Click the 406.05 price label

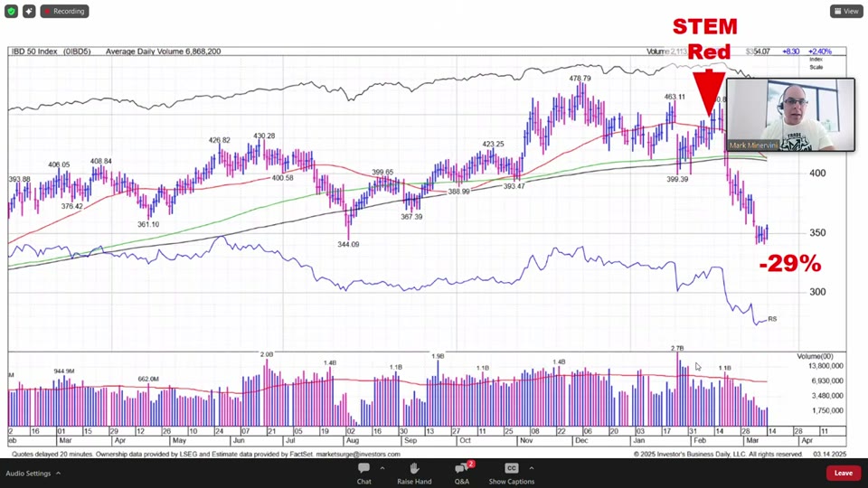tap(59, 164)
